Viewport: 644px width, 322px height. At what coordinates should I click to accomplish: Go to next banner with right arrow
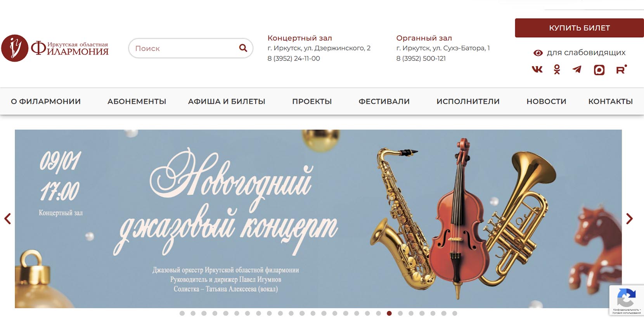pos(629,219)
